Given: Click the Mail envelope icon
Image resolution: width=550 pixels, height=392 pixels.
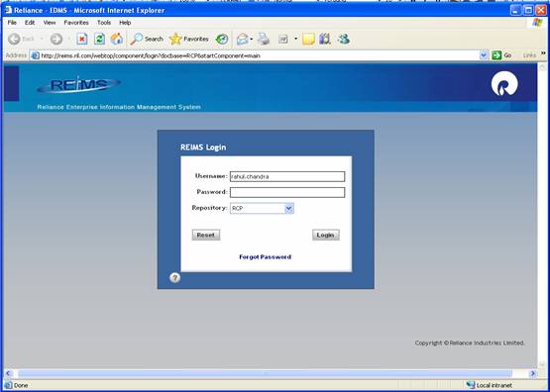Looking at the screenshot, I should pyautogui.click(x=243, y=39).
